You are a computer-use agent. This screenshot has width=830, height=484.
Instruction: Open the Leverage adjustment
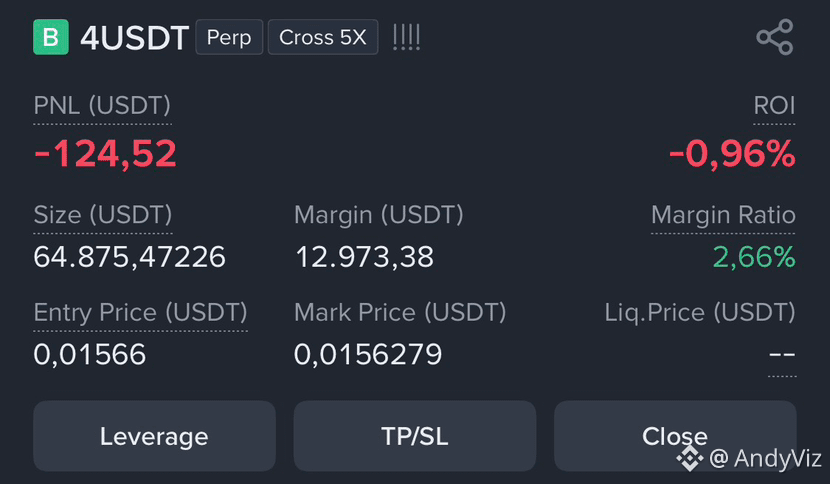(x=154, y=436)
